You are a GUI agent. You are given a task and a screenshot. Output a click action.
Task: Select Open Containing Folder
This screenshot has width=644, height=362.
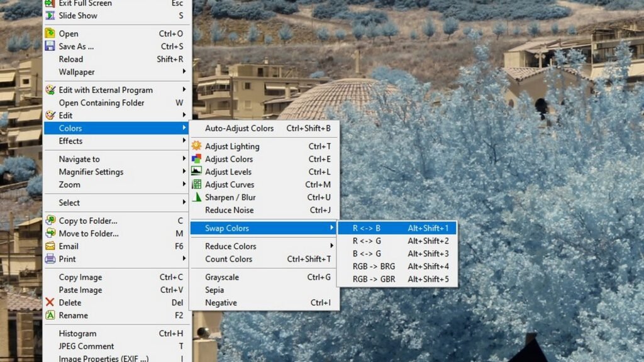[x=116, y=102]
